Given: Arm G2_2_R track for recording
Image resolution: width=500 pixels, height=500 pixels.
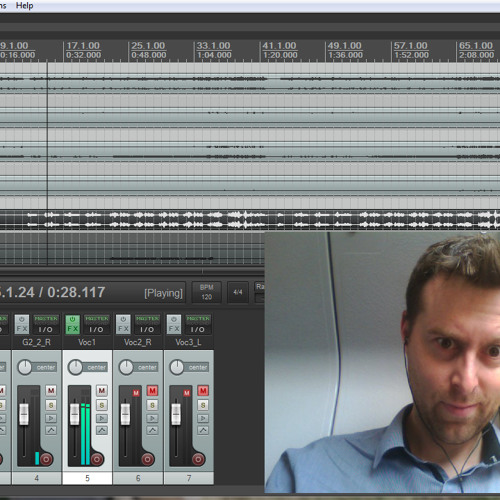Looking at the screenshot, I should click(46, 459).
